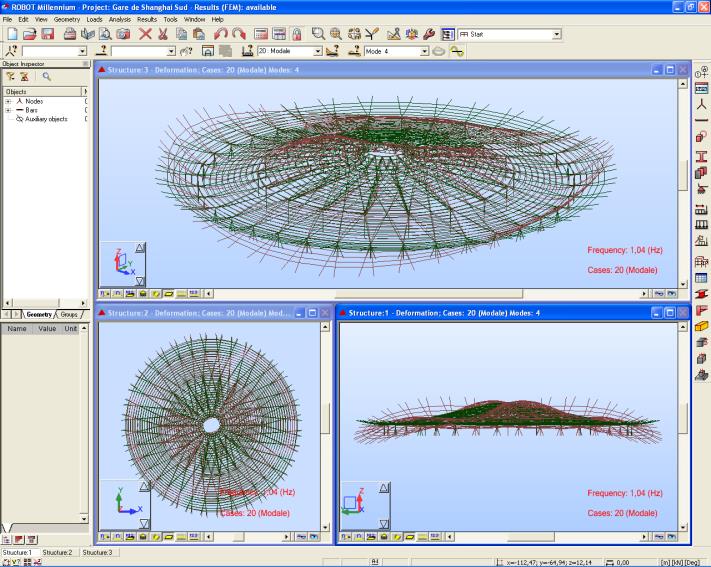711x567 pixels.
Task: Save the project with the floppy disk icon
Action: click(x=47, y=34)
